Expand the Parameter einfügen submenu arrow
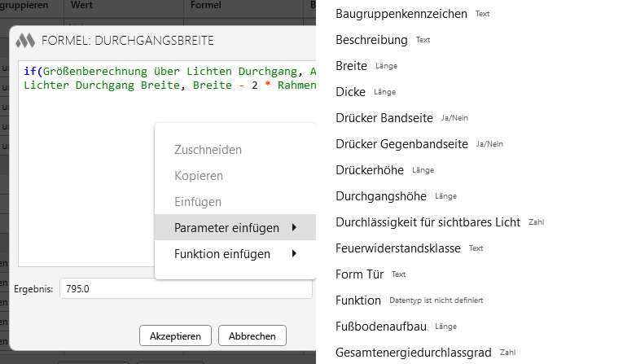Screen dimensions: 636x364 [293, 228]
